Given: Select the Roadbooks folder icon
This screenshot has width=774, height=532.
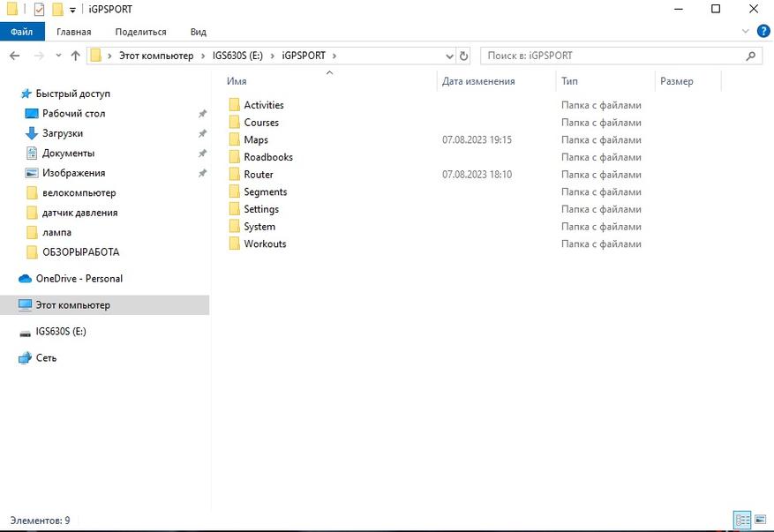Looking at the screenshot, I should (x=235, y=156).
